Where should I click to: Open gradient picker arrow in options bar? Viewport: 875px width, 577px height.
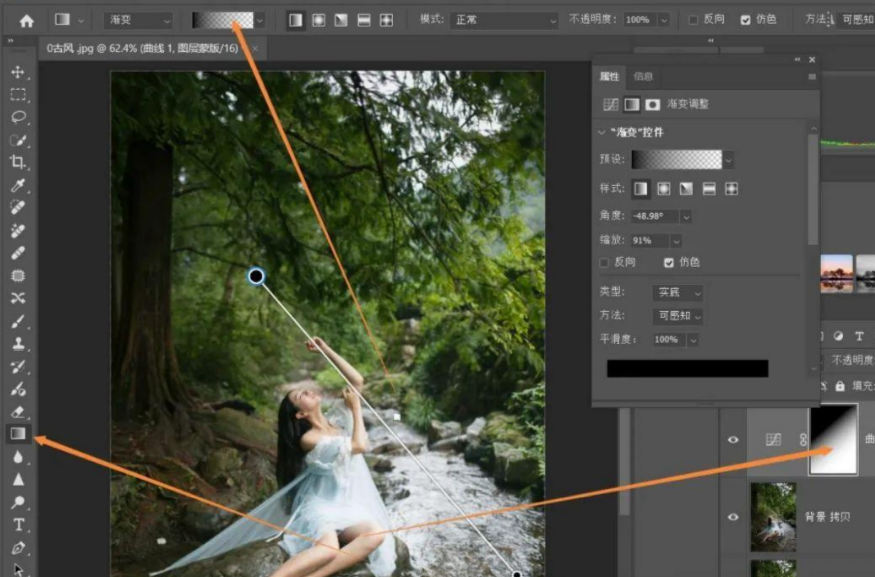pos(259,21)
